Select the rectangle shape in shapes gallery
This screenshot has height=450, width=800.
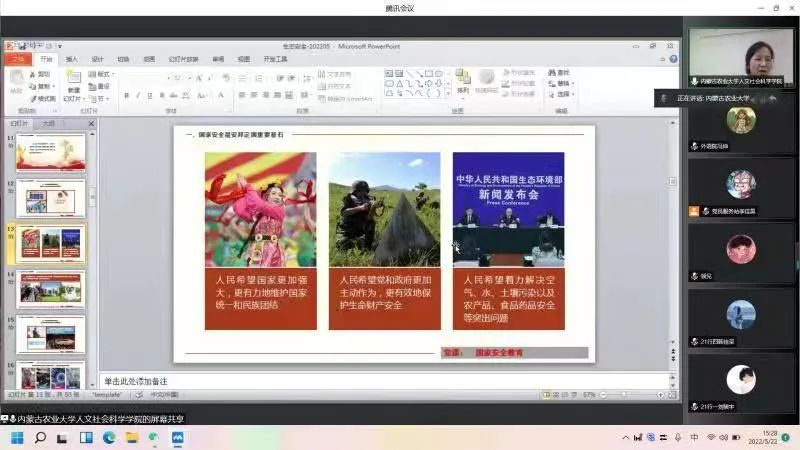point(429,73)
